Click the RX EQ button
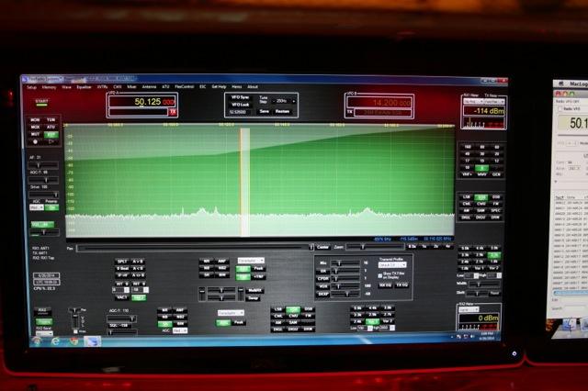 coord(385,285)
